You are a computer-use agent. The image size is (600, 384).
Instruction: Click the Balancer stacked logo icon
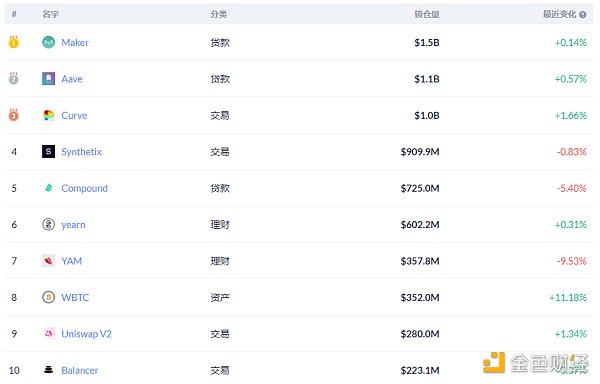click(x=49, y=369)
